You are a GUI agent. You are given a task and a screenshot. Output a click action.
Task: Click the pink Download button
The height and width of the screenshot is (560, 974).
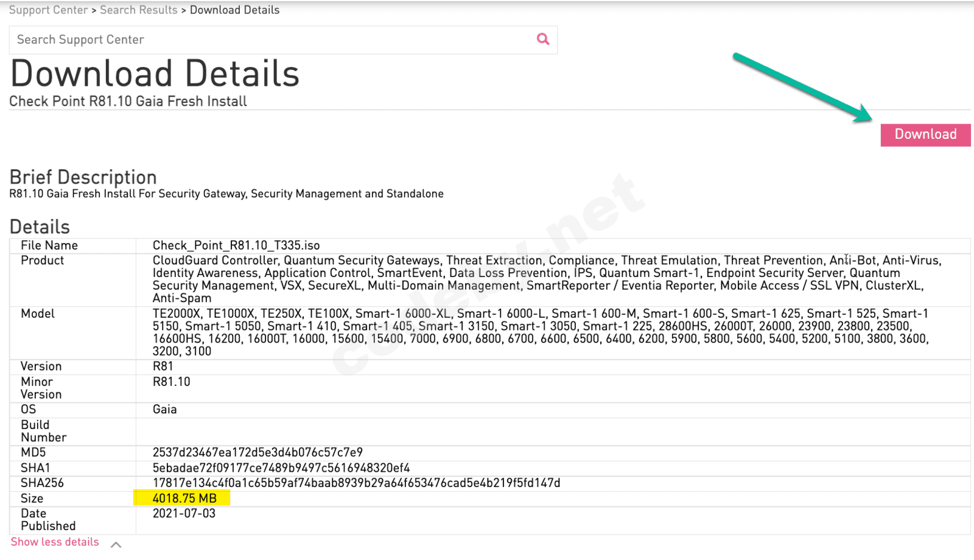[x=925, y=135]
